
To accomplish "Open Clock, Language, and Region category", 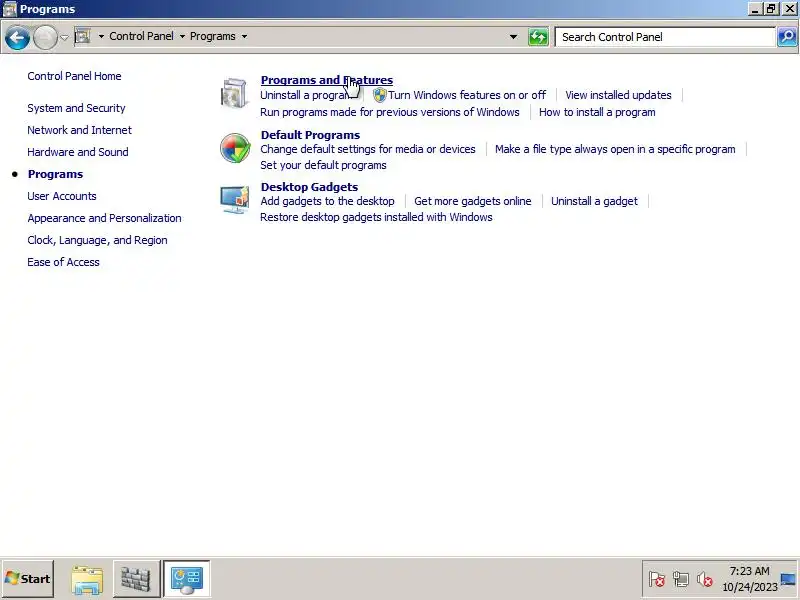I will (97, 240).
